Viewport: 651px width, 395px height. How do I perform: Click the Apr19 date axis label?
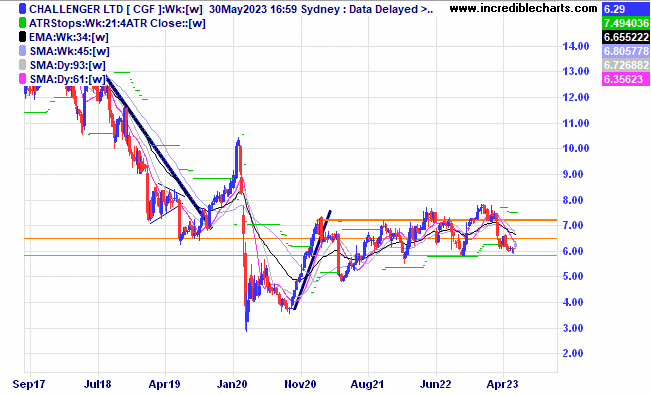click(x=164, y=384)
